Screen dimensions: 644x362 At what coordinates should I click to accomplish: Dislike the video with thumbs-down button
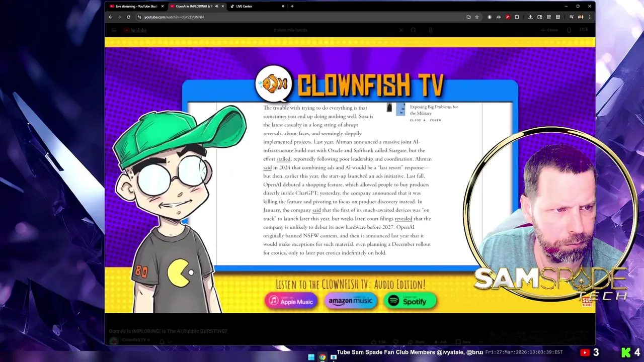point(395,342)
